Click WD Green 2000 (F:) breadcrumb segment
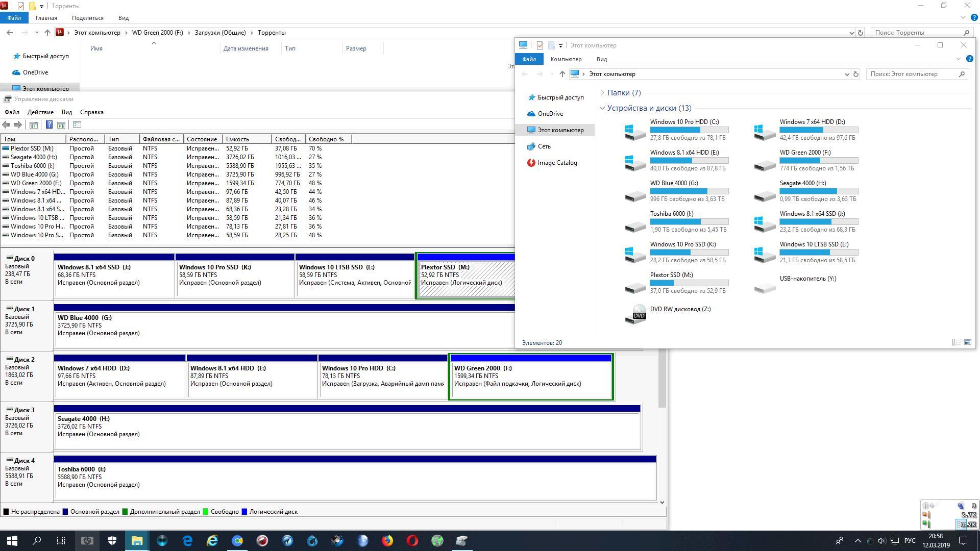 pos(157,33)
